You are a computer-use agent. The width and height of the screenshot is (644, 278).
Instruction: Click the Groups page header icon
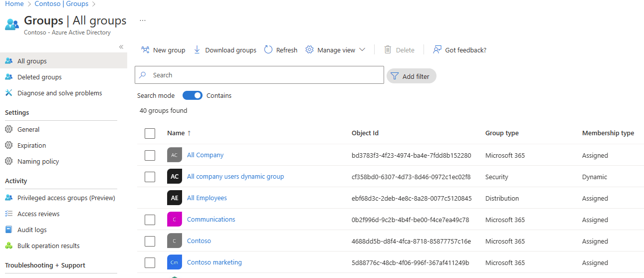tap(12, 24)
